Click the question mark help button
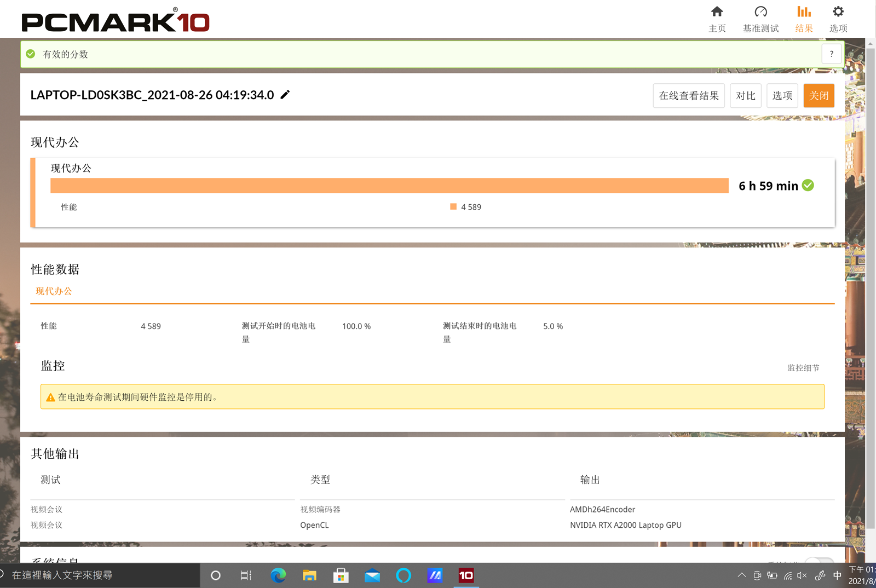 click(x=831, y=54)
